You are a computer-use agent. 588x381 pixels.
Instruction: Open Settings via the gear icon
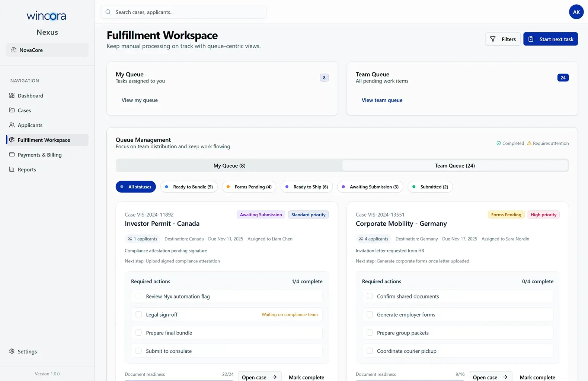point(12,351)
